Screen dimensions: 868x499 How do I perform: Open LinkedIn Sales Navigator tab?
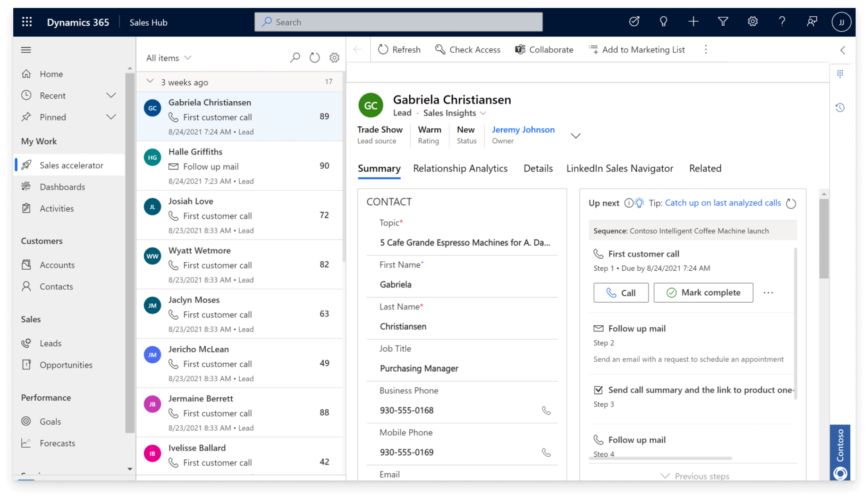point(620,169)
